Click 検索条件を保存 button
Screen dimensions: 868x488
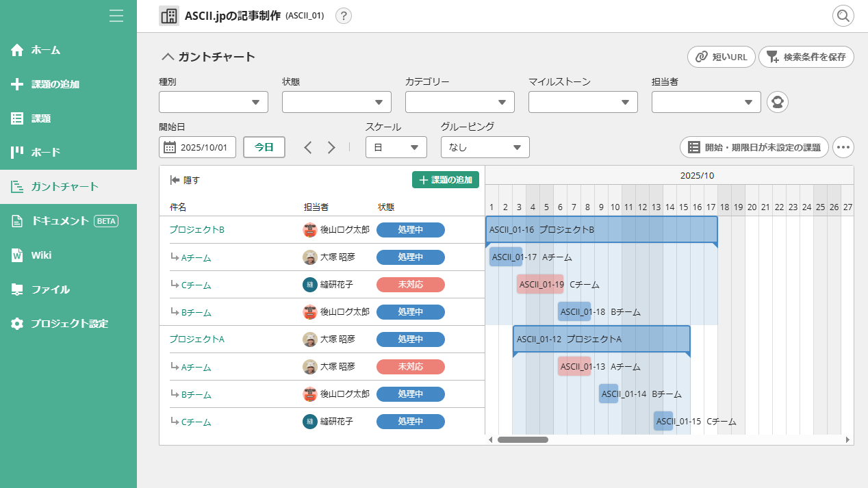(806, 57)
